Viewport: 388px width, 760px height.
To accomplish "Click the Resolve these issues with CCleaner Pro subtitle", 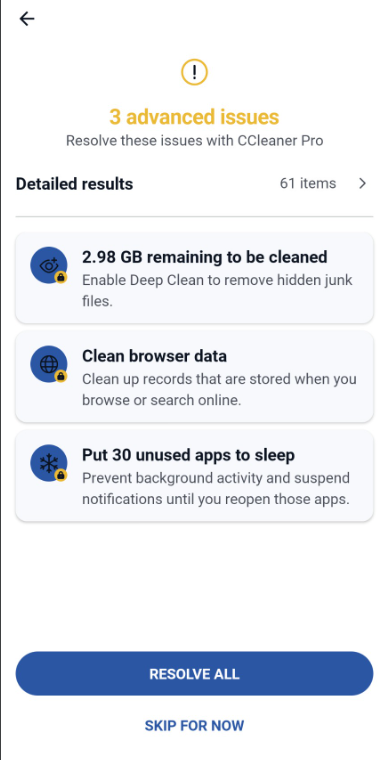I will pyautogui.click(x=194, y=141).
